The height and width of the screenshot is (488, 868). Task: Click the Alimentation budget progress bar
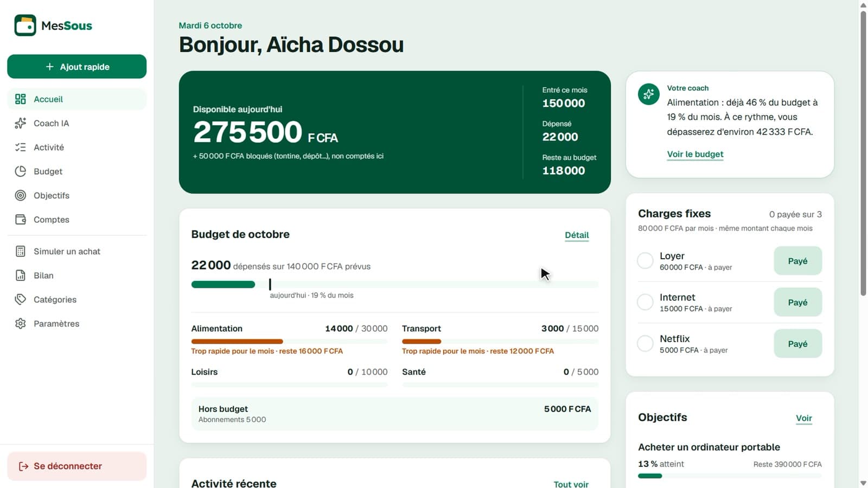click(289, 342)
